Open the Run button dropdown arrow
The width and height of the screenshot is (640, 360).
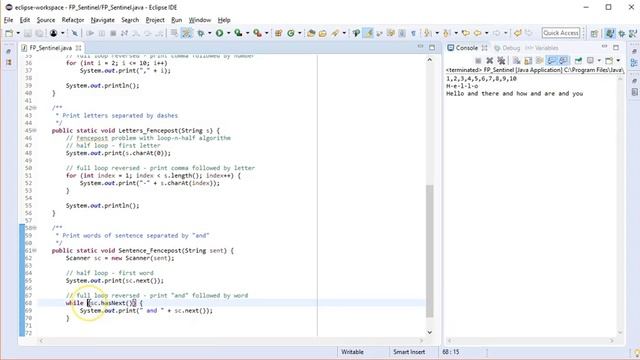click(229, 33)
